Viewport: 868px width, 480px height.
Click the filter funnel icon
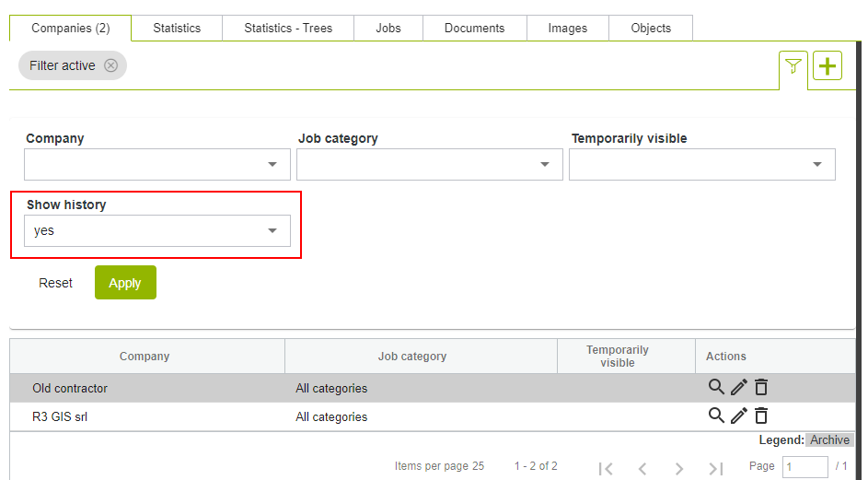(x=793, y=66)
